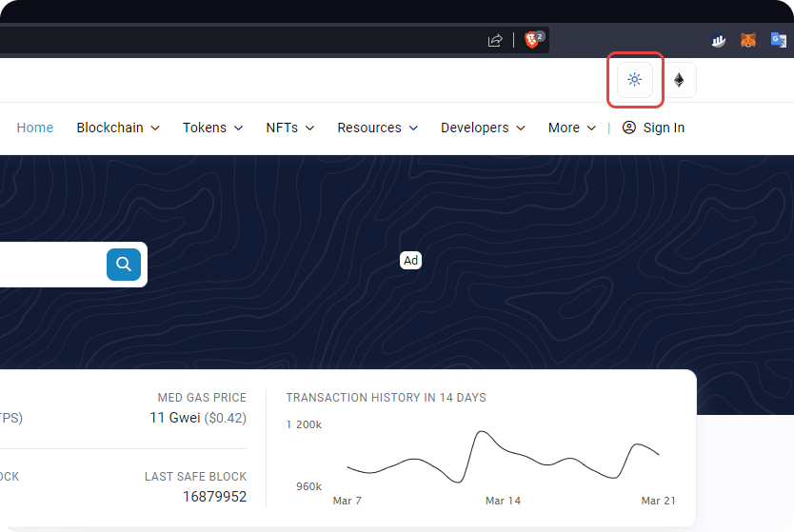This screenshot has width=794, height=532.
Task: Click the share page icon in address bar
Action: pos(495,40)
